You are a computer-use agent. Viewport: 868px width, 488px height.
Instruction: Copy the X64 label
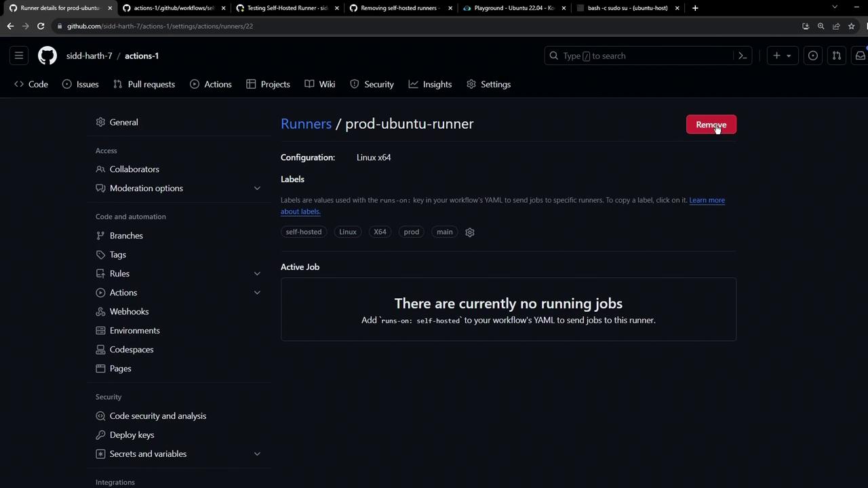click(380, 232)
